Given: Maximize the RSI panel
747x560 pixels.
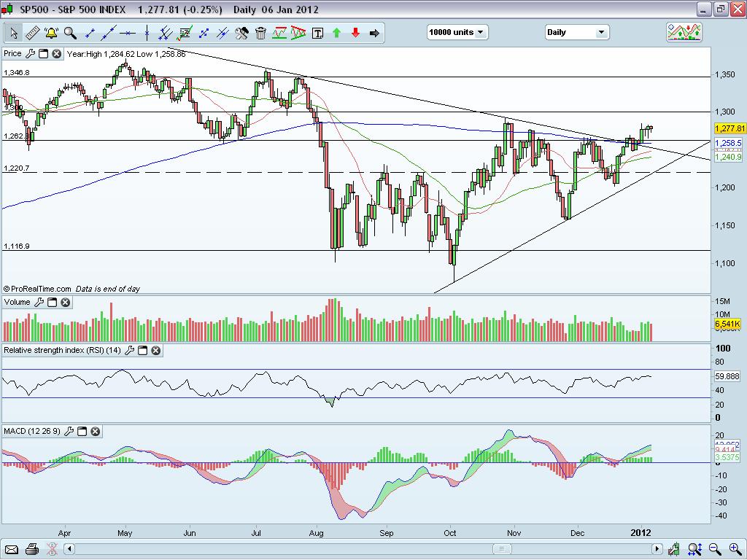Looking at the screenshot, I should pyautogui.click(x=142, y=351).
